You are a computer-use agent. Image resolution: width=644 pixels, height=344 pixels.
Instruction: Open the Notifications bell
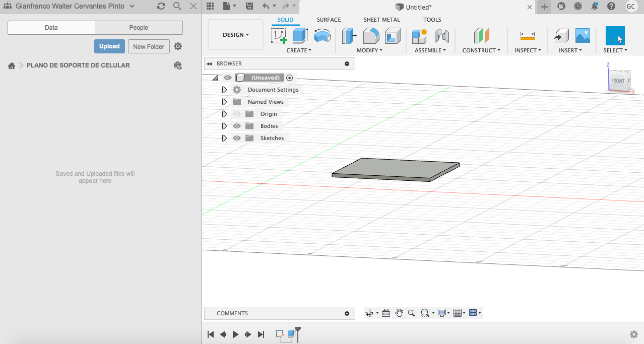[x=595, y=7]
